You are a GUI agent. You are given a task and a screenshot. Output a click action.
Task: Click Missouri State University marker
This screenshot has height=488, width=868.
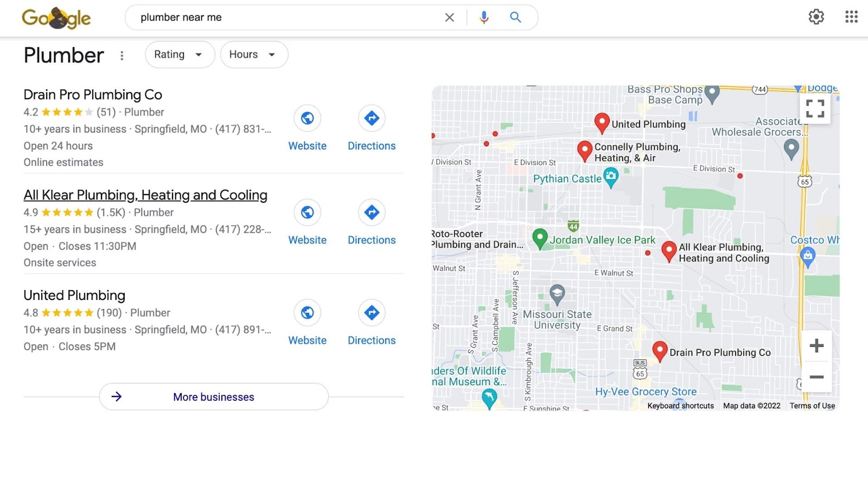click(557, 294)
